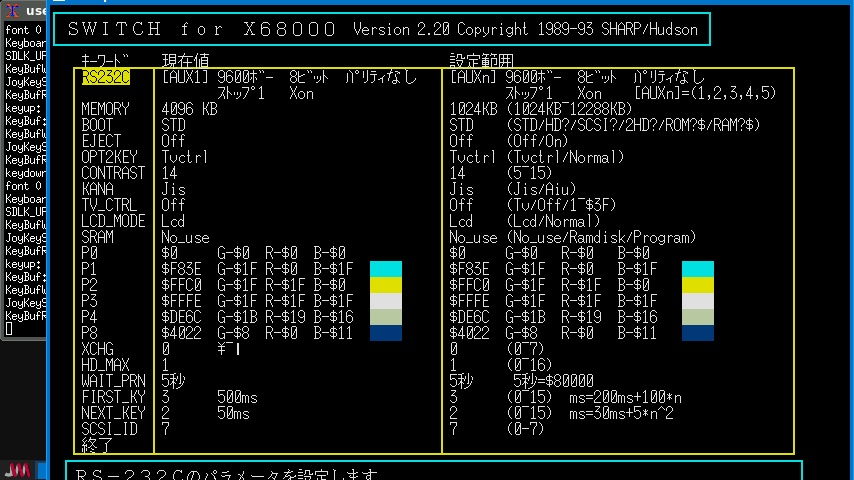Select the LCD_MODE keyword

(113, 221)
